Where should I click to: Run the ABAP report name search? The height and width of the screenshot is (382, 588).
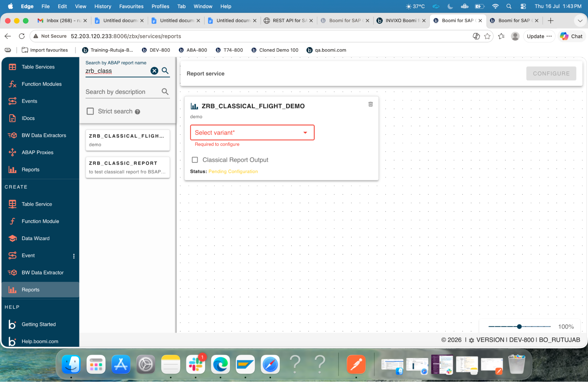(x=165, y=71)
